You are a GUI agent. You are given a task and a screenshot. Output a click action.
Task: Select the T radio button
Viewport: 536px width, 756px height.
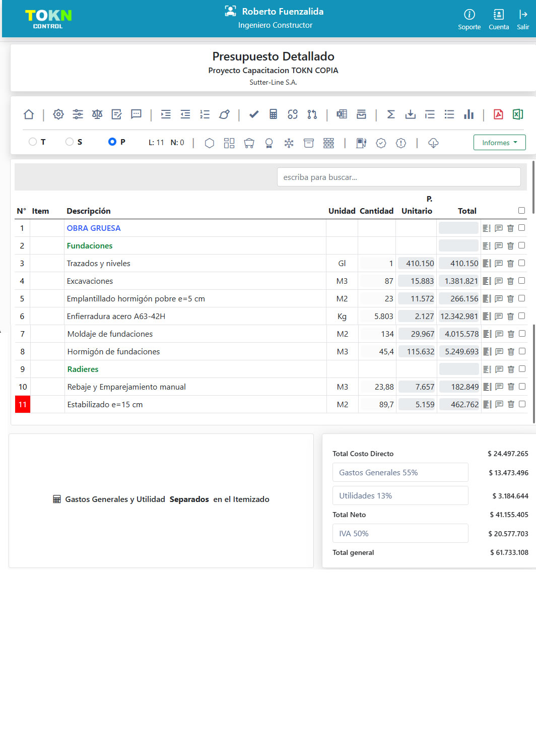(x=33, y=142)
